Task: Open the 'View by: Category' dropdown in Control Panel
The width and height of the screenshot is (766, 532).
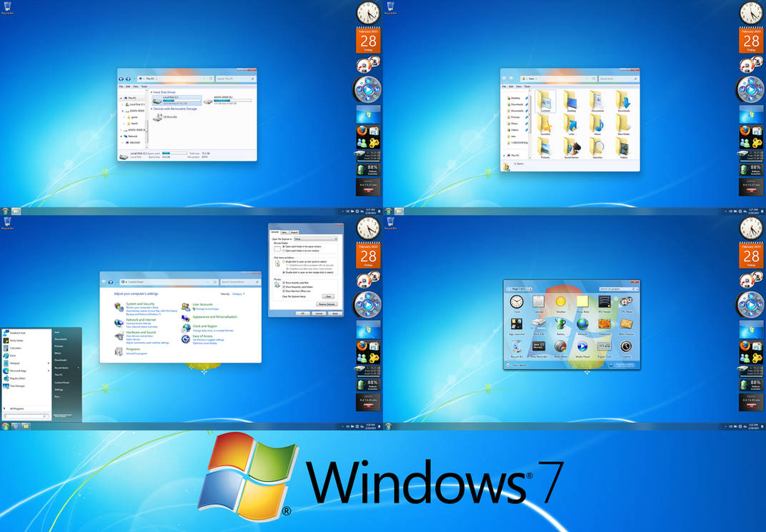Action: click(x=239, y=293)
